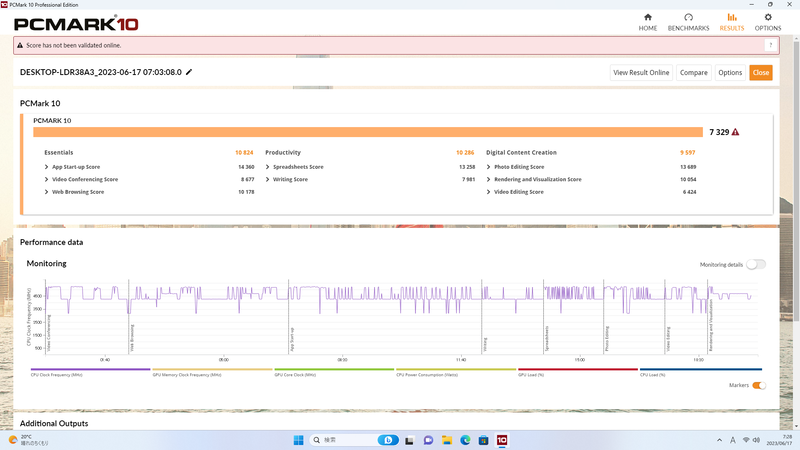Click View Result Online button
Viewport: 800px width, 450px height.
pyautogui.click(x=641, y=72)
